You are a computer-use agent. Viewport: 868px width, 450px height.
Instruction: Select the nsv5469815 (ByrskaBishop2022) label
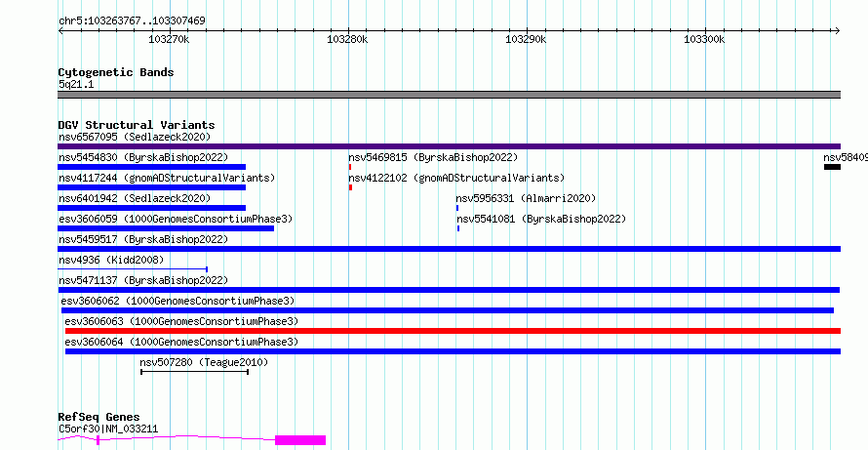[x=433, y=157]
